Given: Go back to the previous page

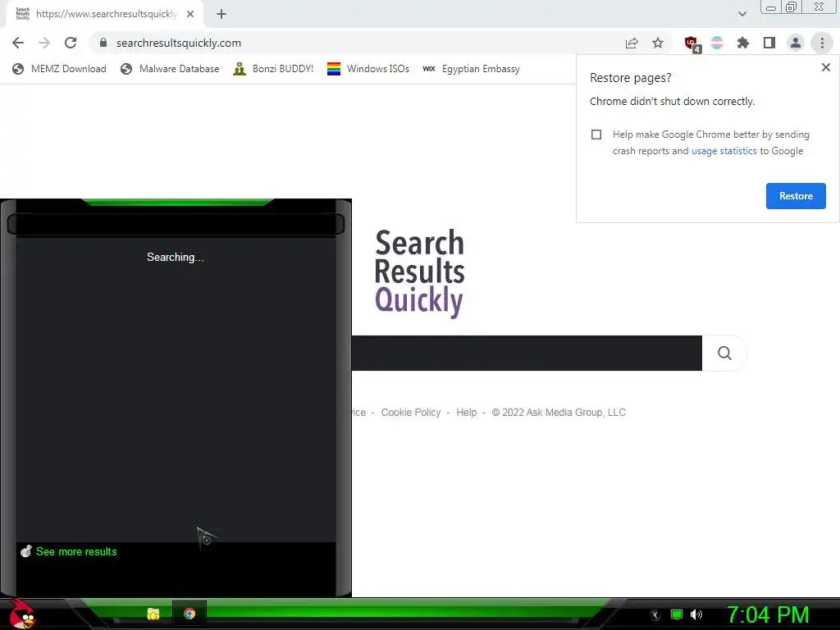Looking at the screenshot, I should tap(18, 43).
